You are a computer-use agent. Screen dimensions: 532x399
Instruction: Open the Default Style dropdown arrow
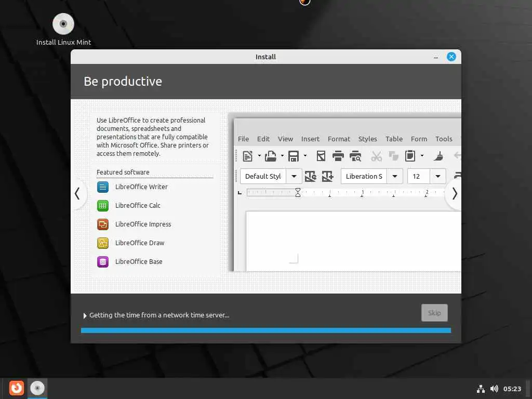click(294, 177)
